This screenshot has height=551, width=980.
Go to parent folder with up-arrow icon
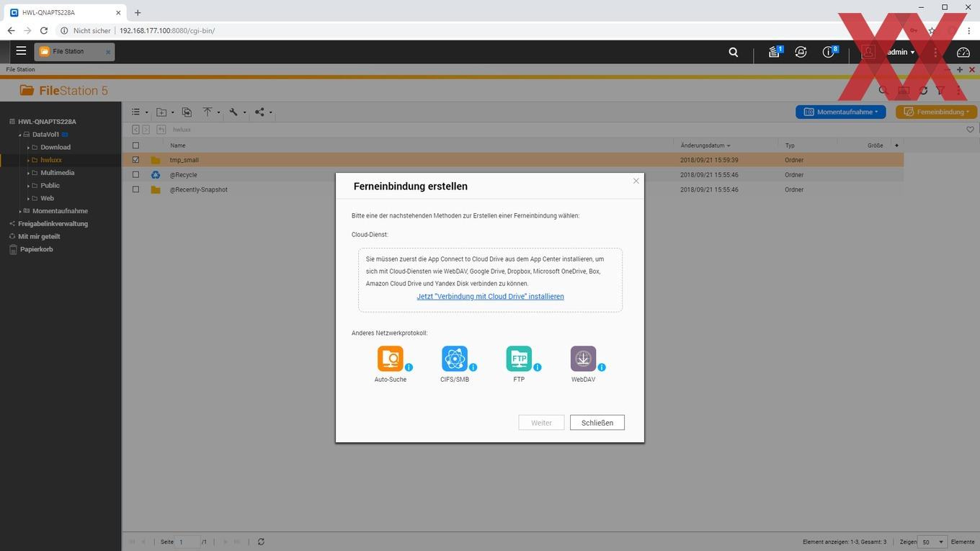161,130
